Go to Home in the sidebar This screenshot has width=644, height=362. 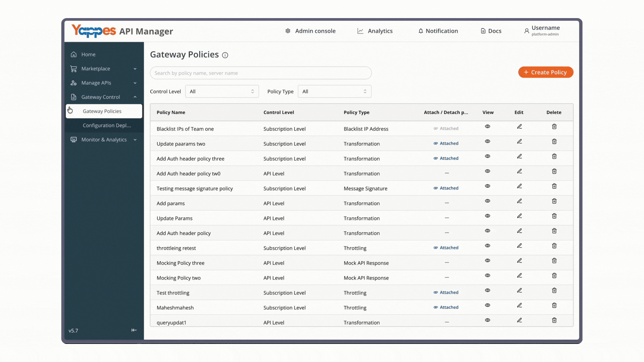104,55
